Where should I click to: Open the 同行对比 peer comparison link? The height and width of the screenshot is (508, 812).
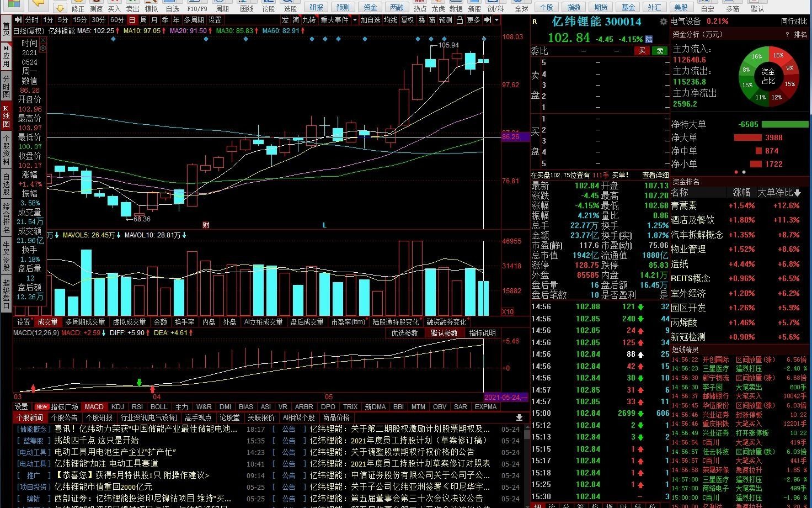(794, 22)
